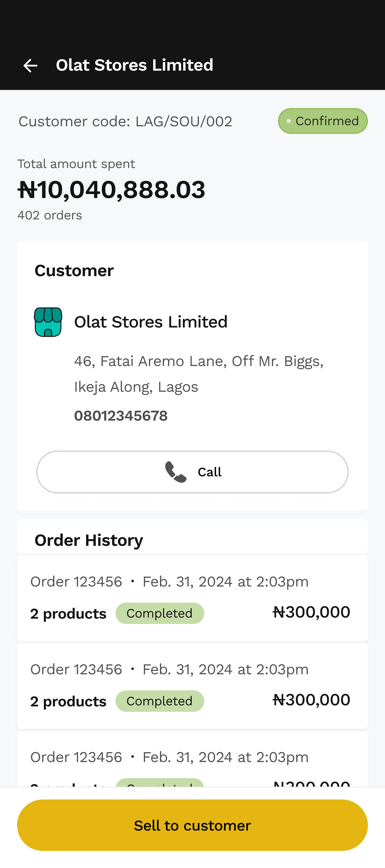Tap the green Confirmed status badge

point(322,121)
